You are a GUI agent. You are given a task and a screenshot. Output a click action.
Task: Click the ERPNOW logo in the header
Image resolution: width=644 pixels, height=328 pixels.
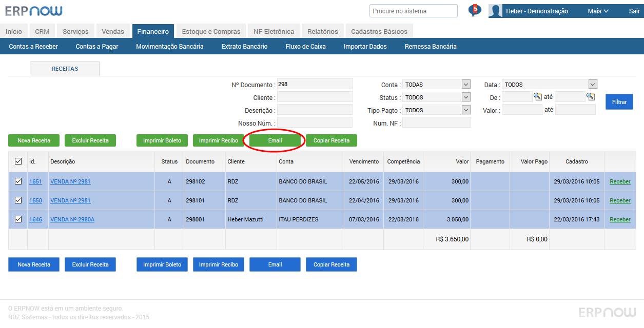coord(34,11)
